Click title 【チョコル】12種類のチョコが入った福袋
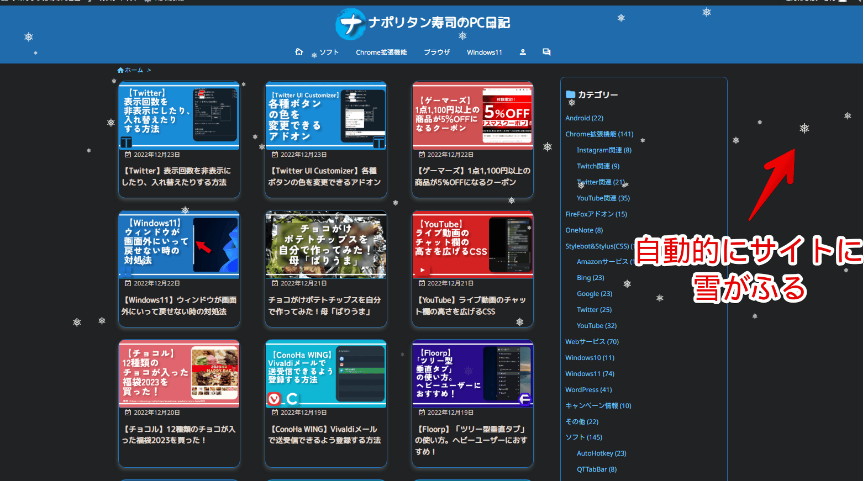This screenshot has height=481, width=868. (x=179, y=435)
